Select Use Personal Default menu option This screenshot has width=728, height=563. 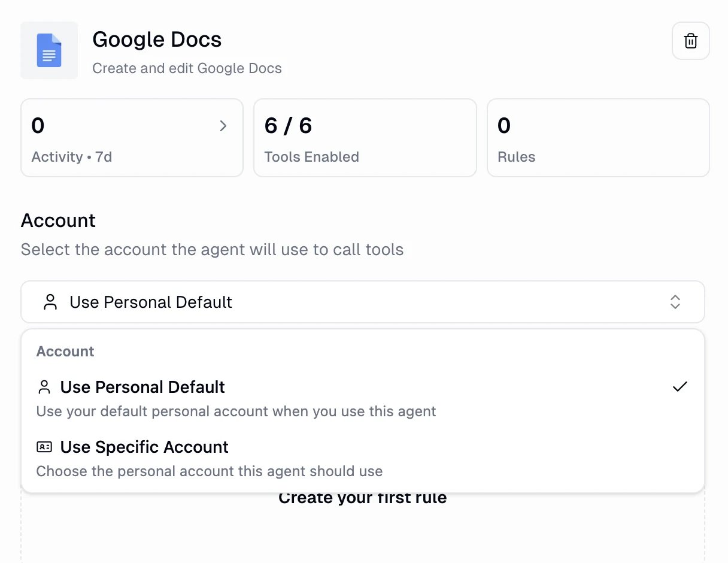[x=363, y=398]
